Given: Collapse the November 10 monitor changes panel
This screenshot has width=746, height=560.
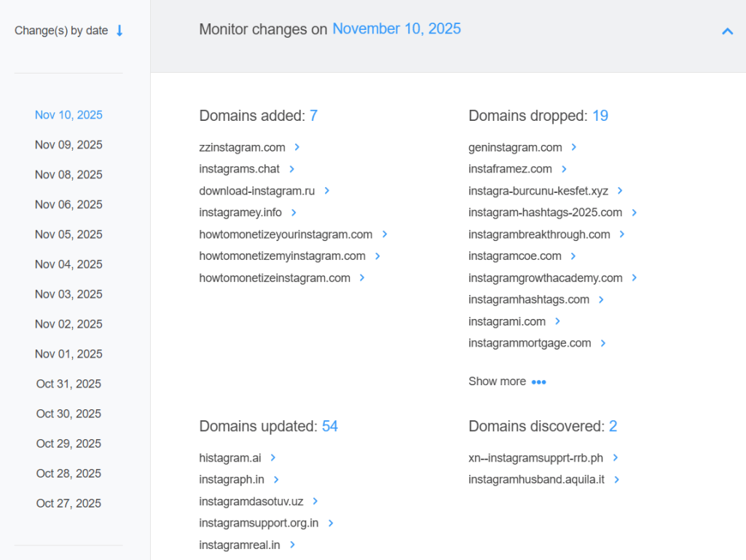Looking at the screenshot, I should coord(726,31).
